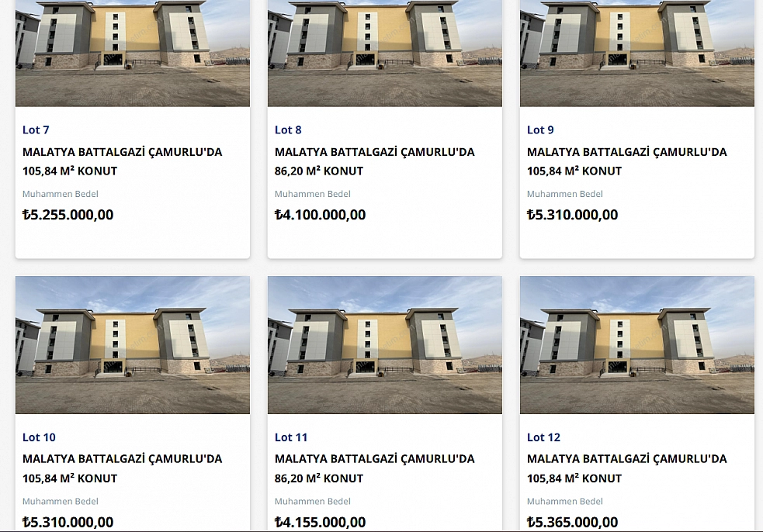The image size is (763, 532).
Task: Open the Lot 8 building photo
Action: tap(385, 53)
